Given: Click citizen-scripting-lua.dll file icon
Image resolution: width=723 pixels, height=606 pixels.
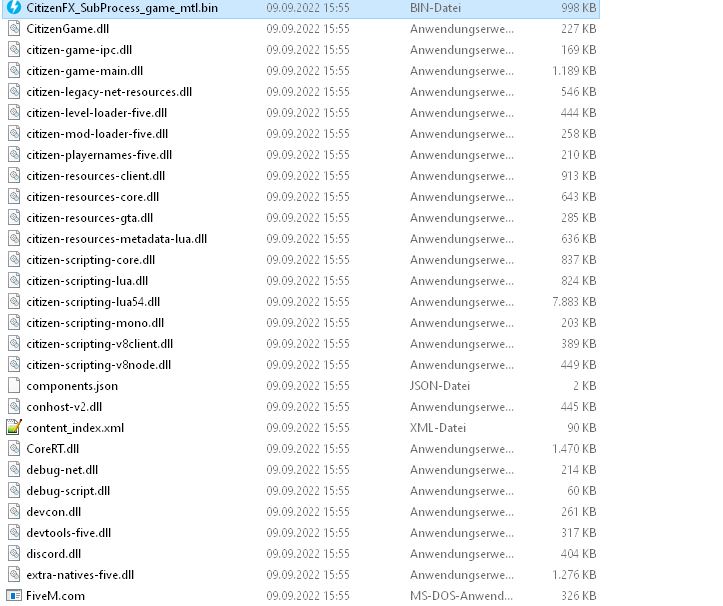Looking at the screenshot, I should click(14, 280).
